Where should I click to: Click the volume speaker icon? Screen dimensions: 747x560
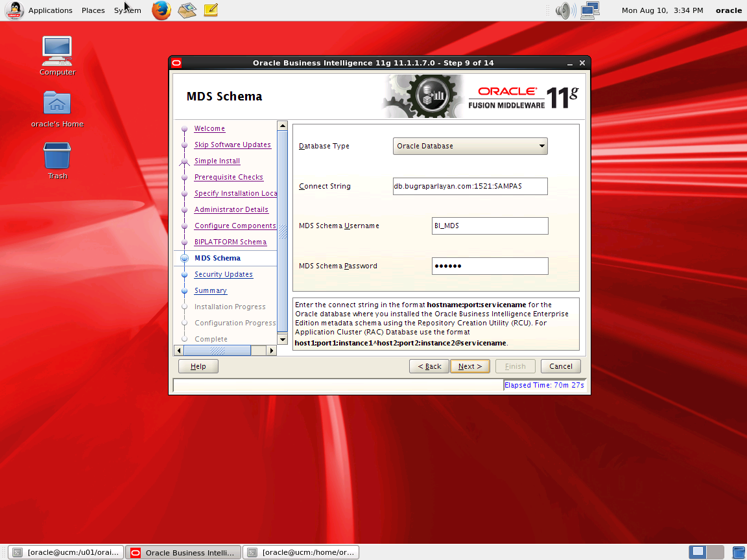coord(565,10)
